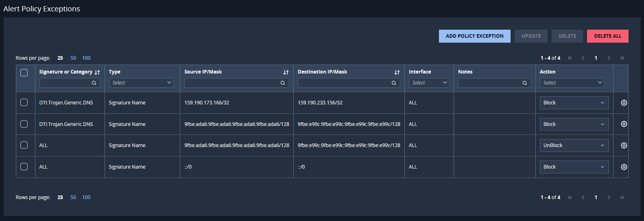Go to next page in top pagination
Image resolution: width=644 pixels, height=221 pixels.
[x=609, y=58]
